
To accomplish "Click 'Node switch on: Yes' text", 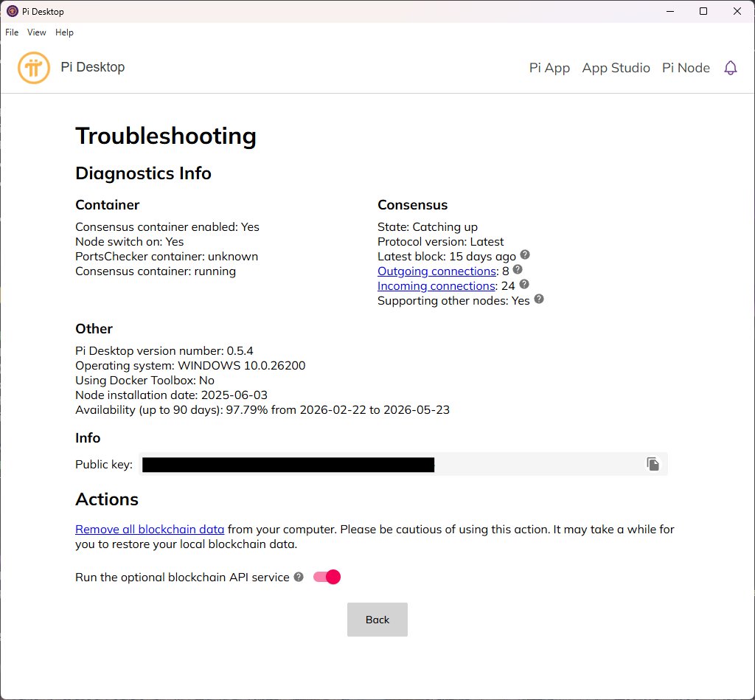I will [130, 242].
